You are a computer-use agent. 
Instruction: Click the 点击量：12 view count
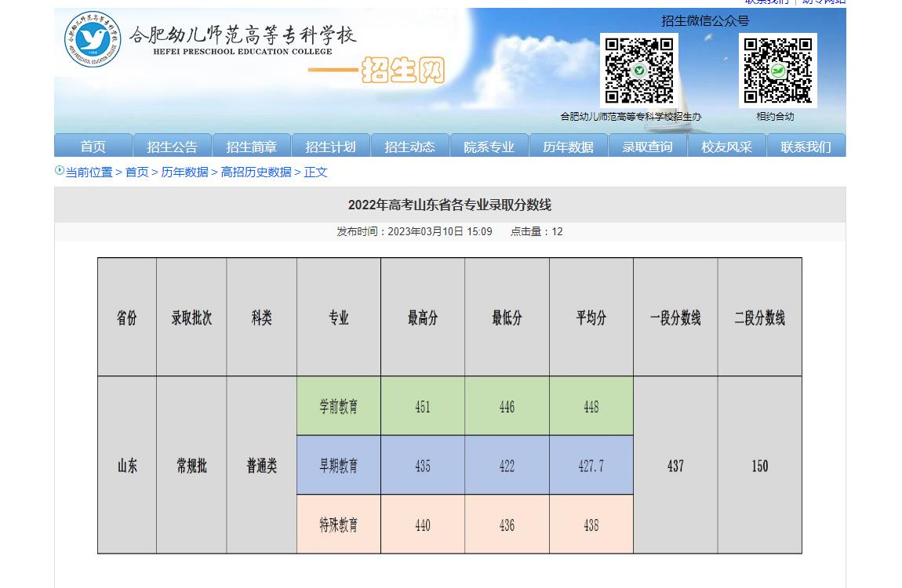point(536,231)
